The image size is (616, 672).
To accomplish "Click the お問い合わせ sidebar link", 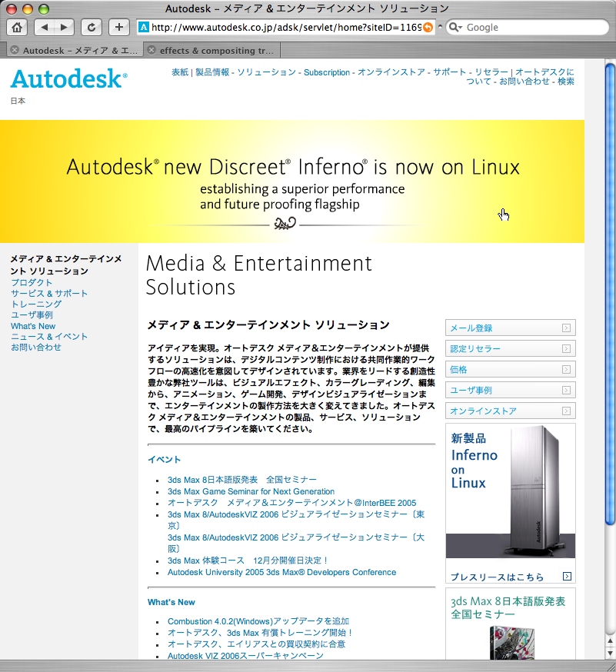I will coord(36,347).
